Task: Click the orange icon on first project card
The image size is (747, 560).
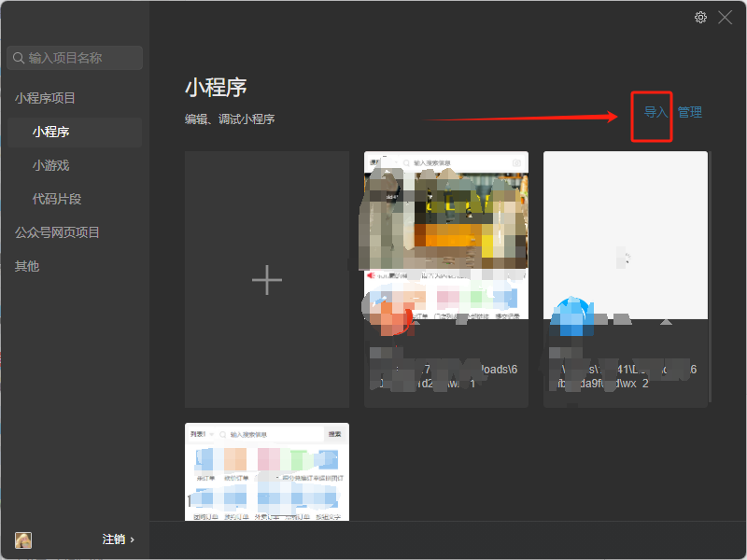Action: point(396,319)
